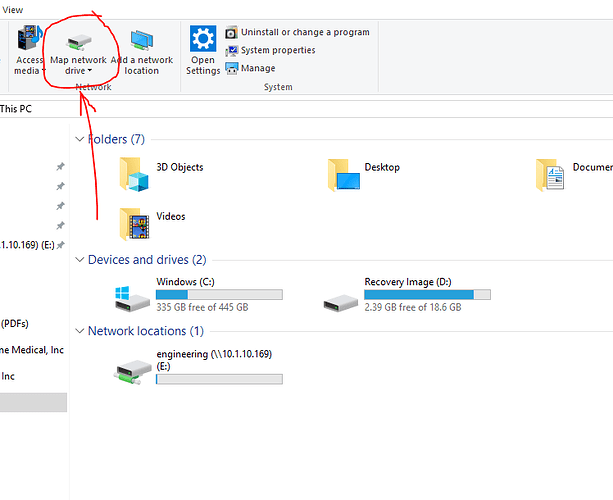
Task: Click the Desktop folder name
Action: 382,167
